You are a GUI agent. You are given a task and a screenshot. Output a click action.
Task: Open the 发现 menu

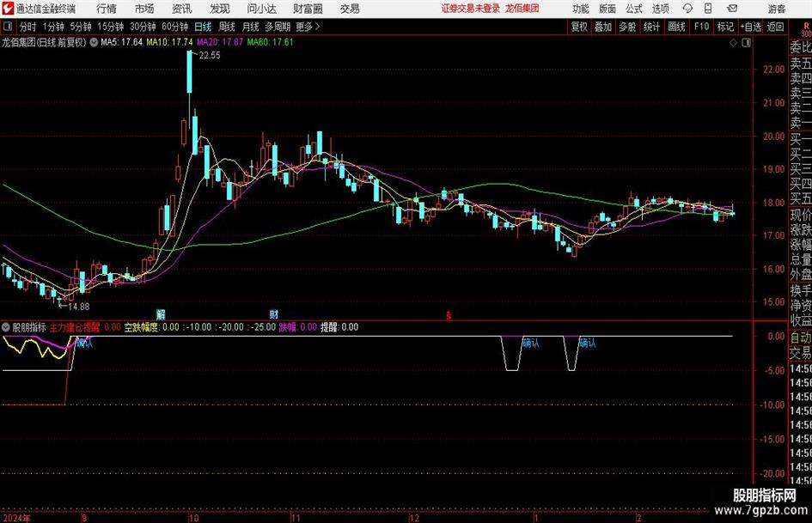click(220, 9)
